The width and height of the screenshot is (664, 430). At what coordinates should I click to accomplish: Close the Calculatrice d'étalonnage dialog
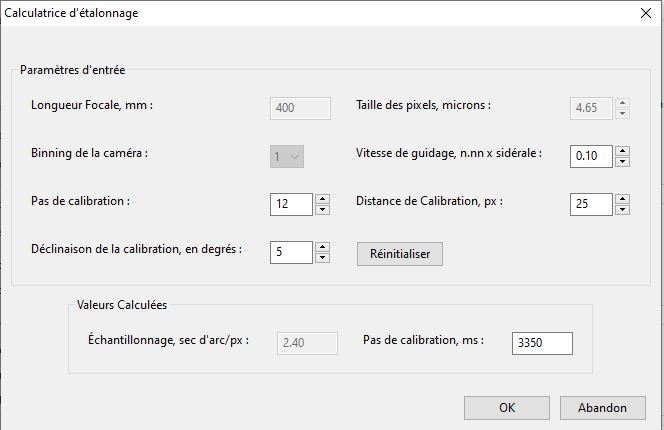(644, 13)
